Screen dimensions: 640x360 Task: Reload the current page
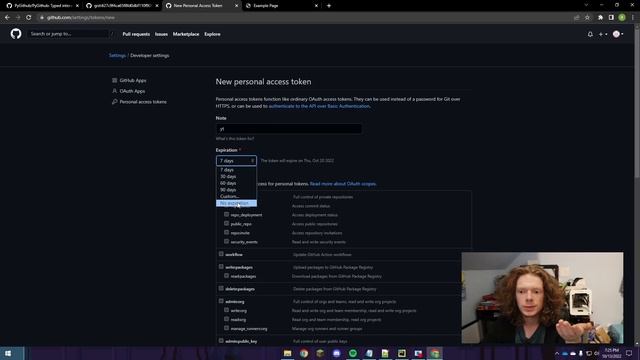29,18
